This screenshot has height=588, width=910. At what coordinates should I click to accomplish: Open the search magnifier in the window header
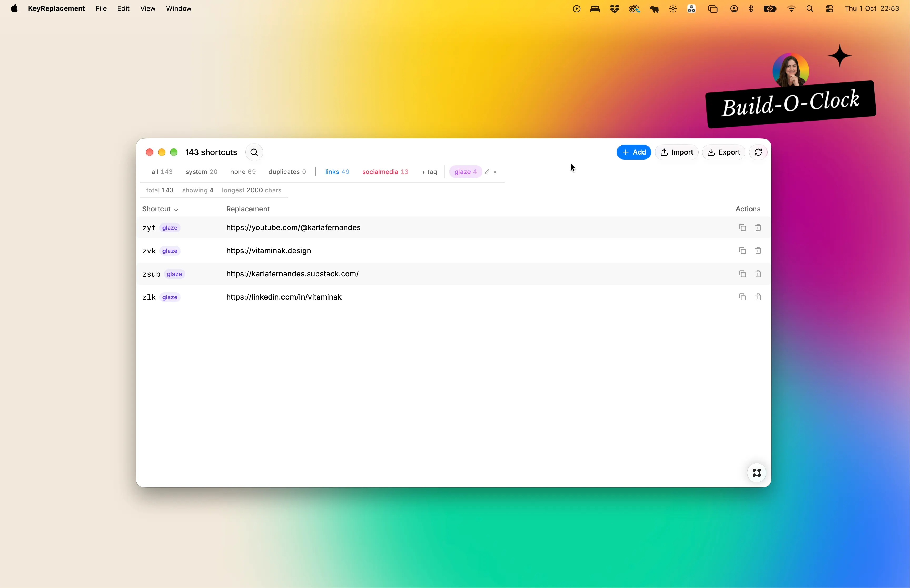point(254,152)
